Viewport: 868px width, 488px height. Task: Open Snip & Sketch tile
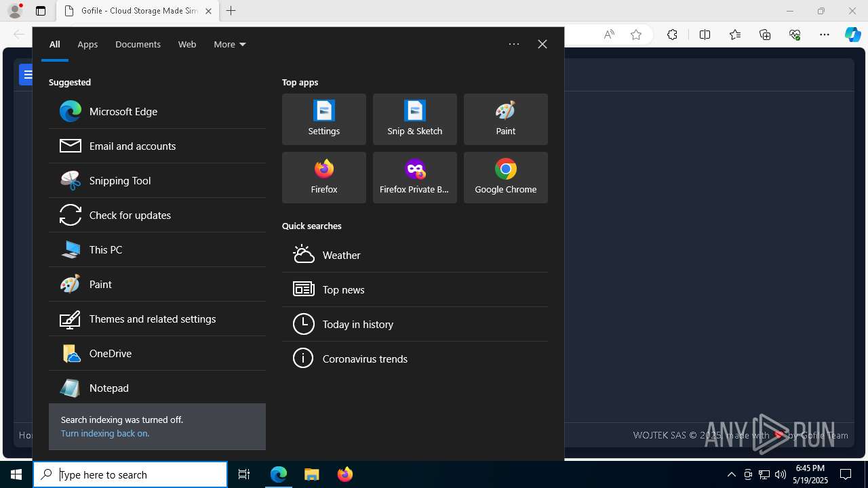tap(415, 119)
